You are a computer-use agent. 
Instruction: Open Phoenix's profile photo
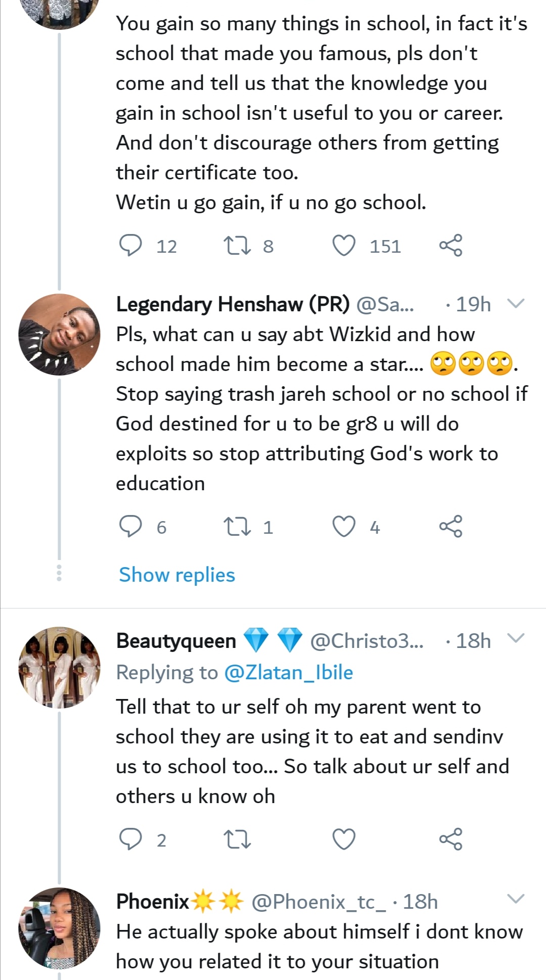click(59, 928)
